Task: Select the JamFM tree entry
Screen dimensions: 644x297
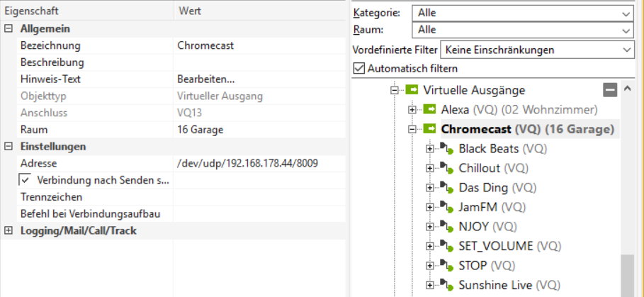Action: pyautogui.click(x=477, y=207)
